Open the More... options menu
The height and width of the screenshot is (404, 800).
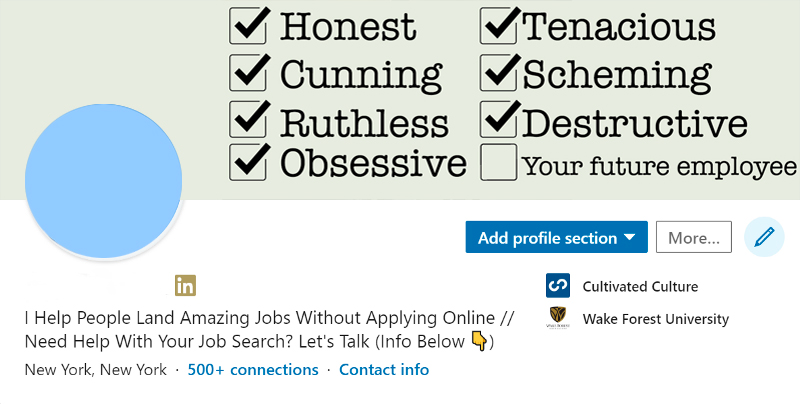694,238
